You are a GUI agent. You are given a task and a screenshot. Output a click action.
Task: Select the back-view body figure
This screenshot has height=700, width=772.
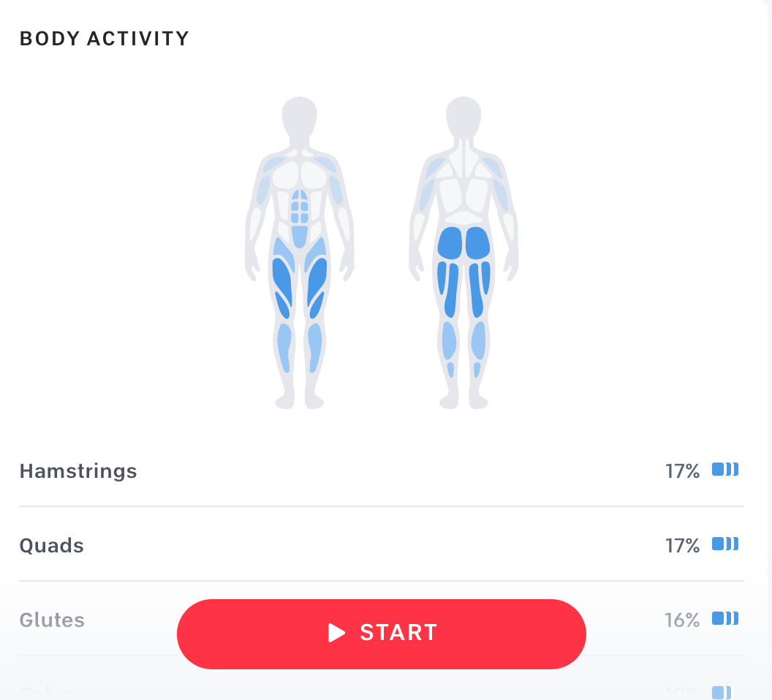463,253
